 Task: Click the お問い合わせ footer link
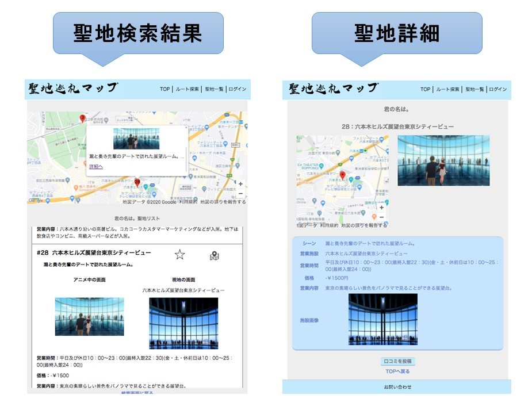coord(397,387)
